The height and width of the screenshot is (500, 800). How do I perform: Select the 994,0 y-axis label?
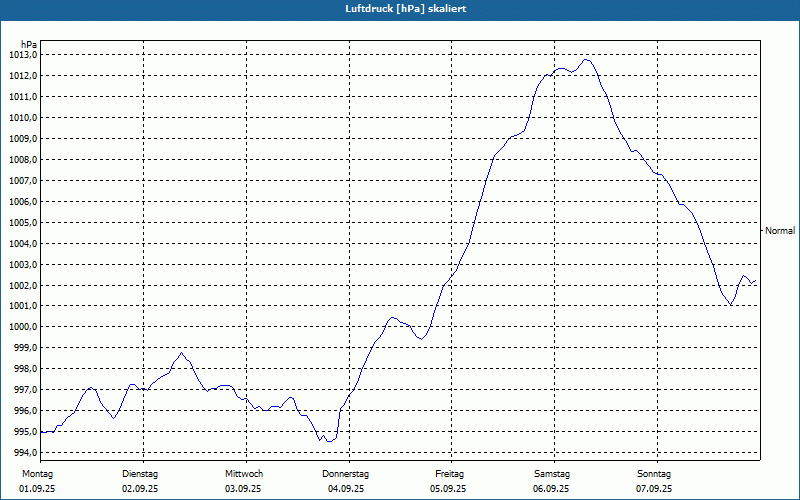pyautogui.click(x=24, y=452)
